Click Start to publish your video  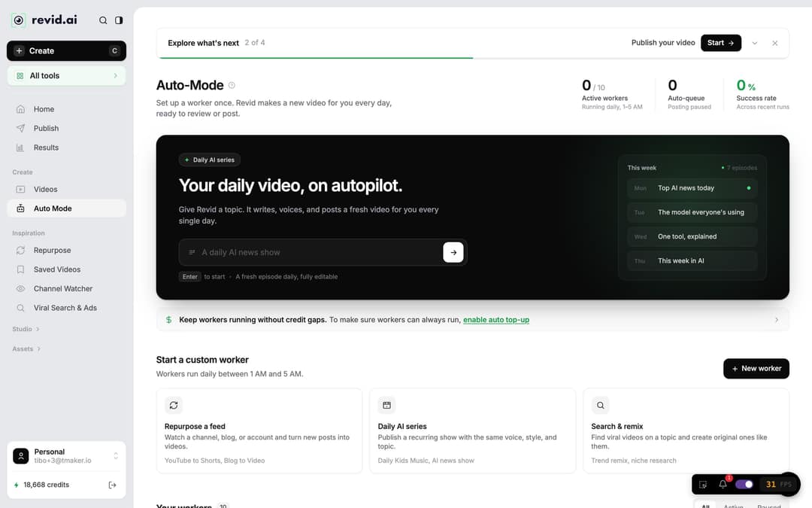pyautogui.click(x=721, y=43)
